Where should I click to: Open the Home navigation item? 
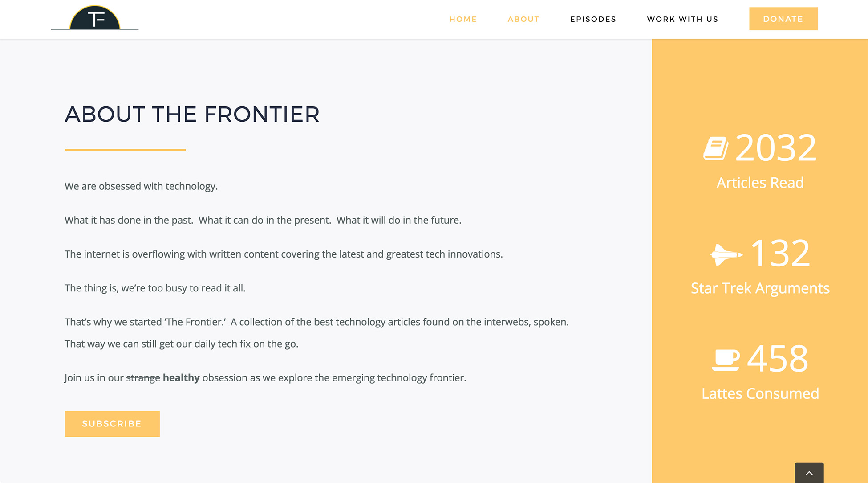pyautogui.click(x=463, y=19)
